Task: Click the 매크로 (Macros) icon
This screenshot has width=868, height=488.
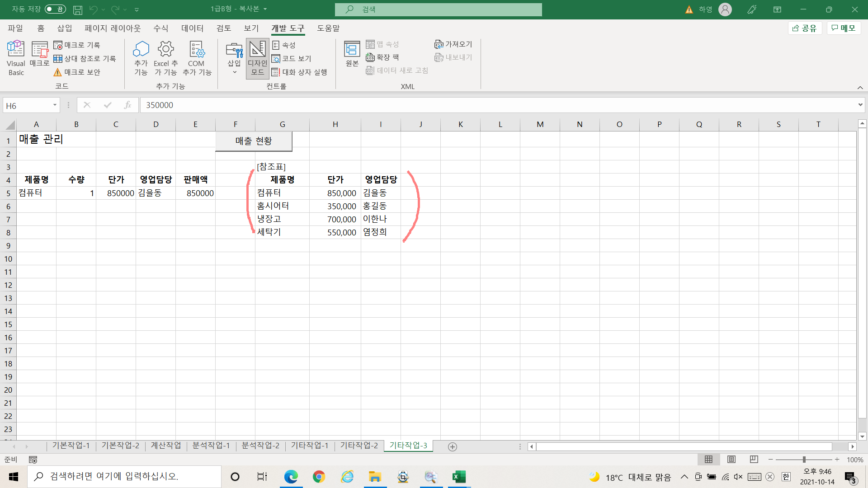Action: pos(39,54)
